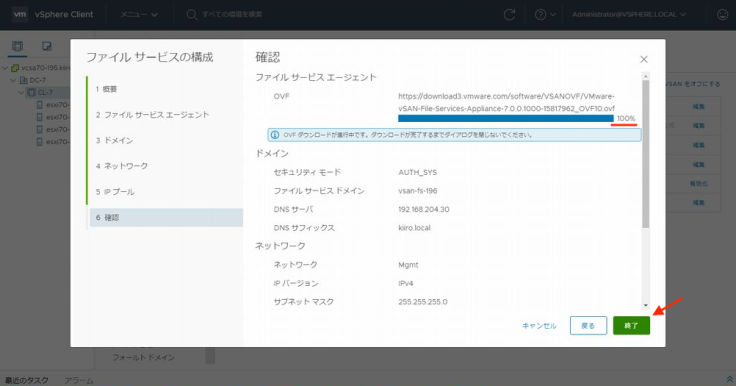The height and width of the screenshot is (386, 736).
Task: Select the vcsa70-195 vCenter tree item
Action: point(46,68)
